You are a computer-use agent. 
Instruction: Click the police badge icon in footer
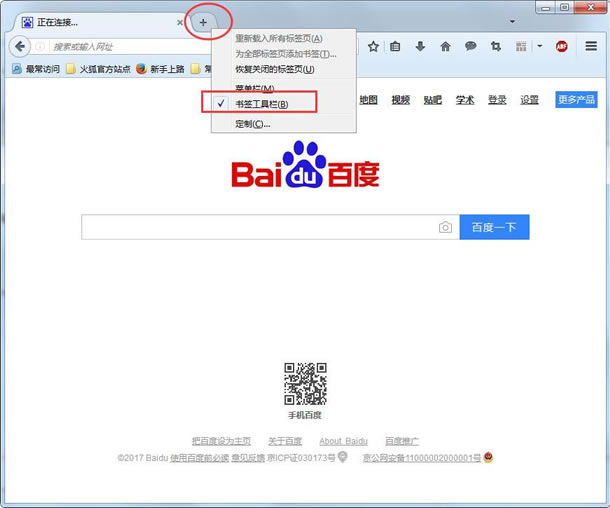tap(488, 457)
